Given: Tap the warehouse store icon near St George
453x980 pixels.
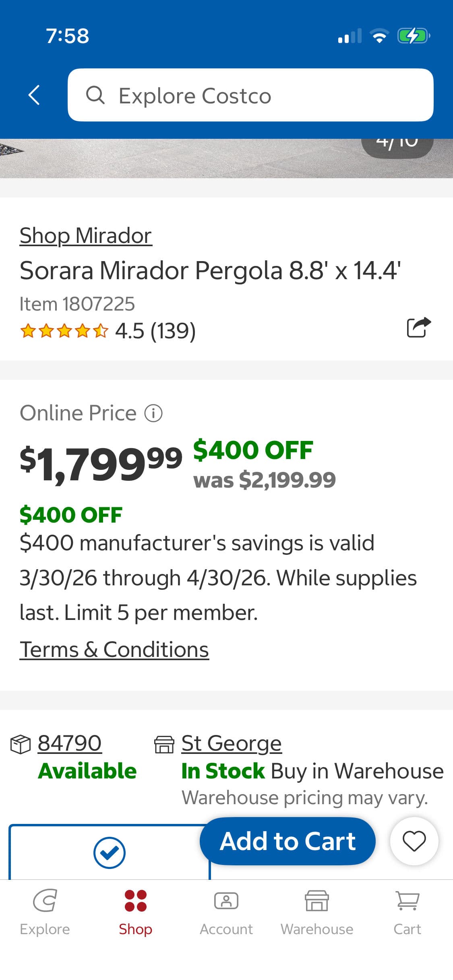Looking at the screenshot, I should [x=164, y=744].
